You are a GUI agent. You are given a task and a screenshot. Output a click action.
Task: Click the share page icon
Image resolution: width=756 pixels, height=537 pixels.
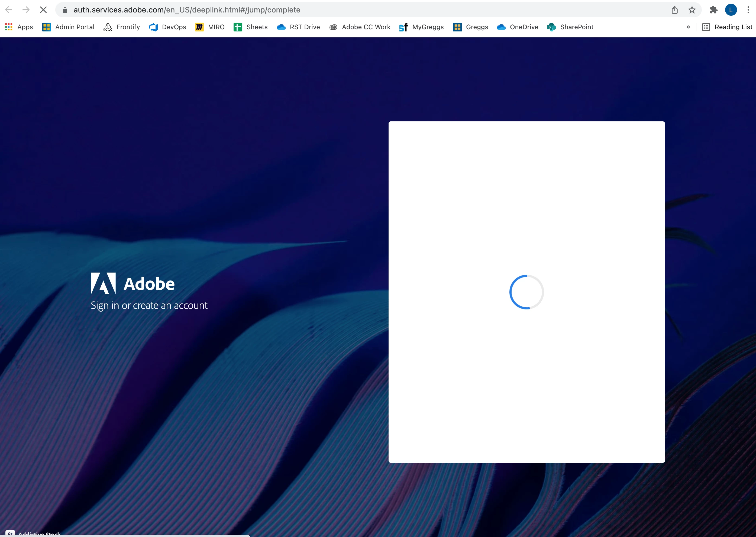pyautogui.click(x=675, y=10)
